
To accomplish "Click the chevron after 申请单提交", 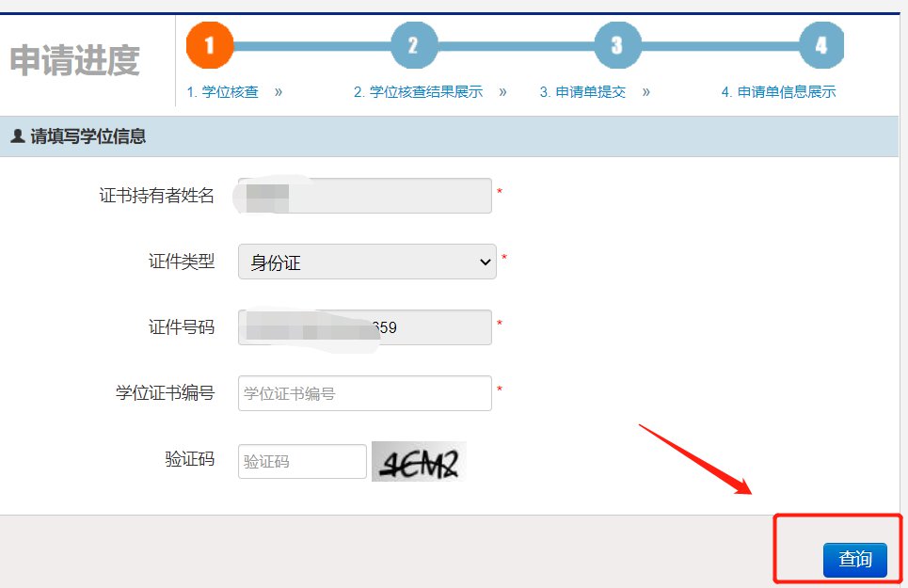I will (646, 92).
